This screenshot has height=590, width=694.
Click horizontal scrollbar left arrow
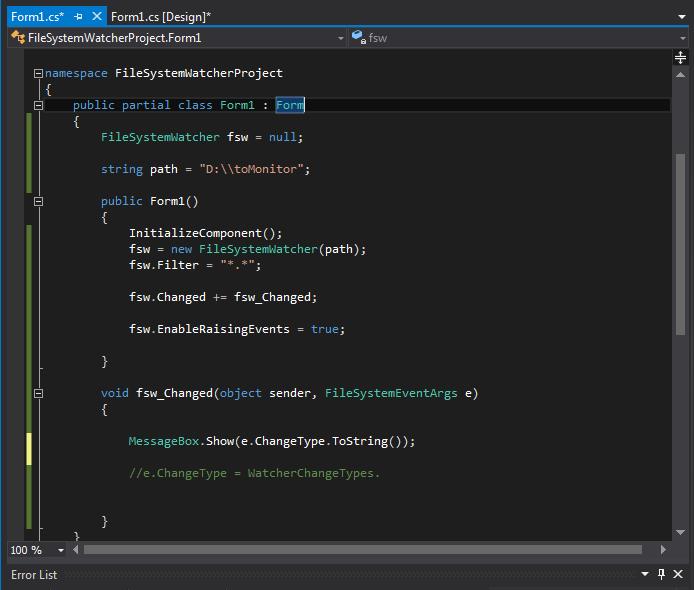[x=76, y=550]
